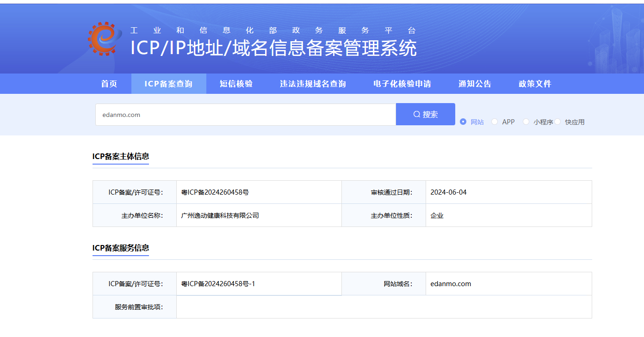Select the ICP备案查询 tab
The height and width of the screenshot is (337, 644).
click(x=169, y=84)
